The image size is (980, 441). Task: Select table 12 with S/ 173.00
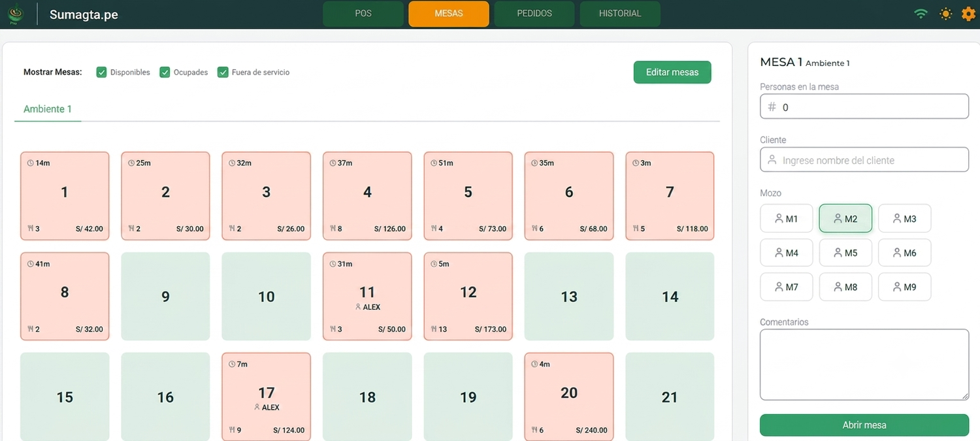(468, 297)
